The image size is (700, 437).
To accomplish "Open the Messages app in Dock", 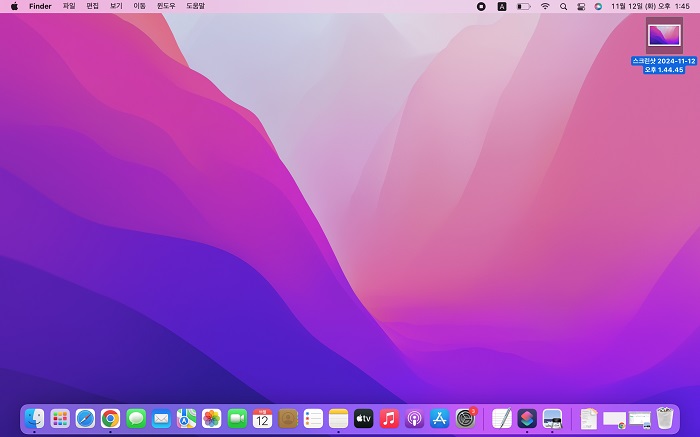I will tap(136, 419).
